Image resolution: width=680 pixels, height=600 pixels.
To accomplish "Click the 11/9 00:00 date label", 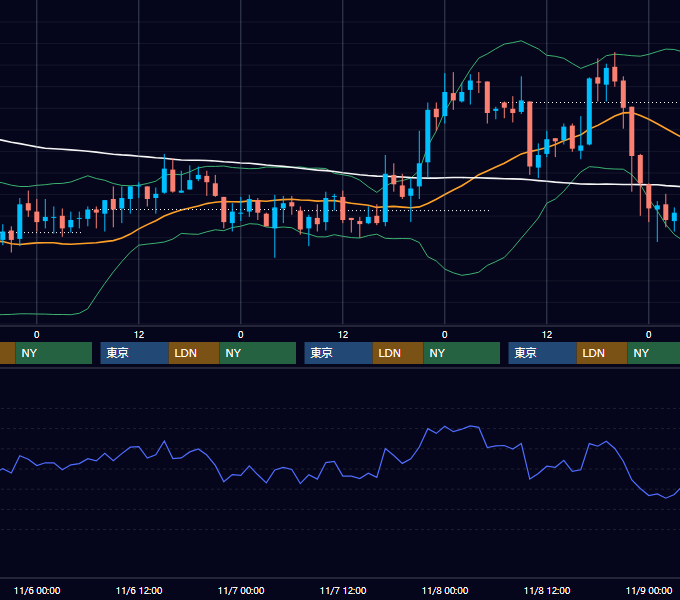I will [649, 590].
